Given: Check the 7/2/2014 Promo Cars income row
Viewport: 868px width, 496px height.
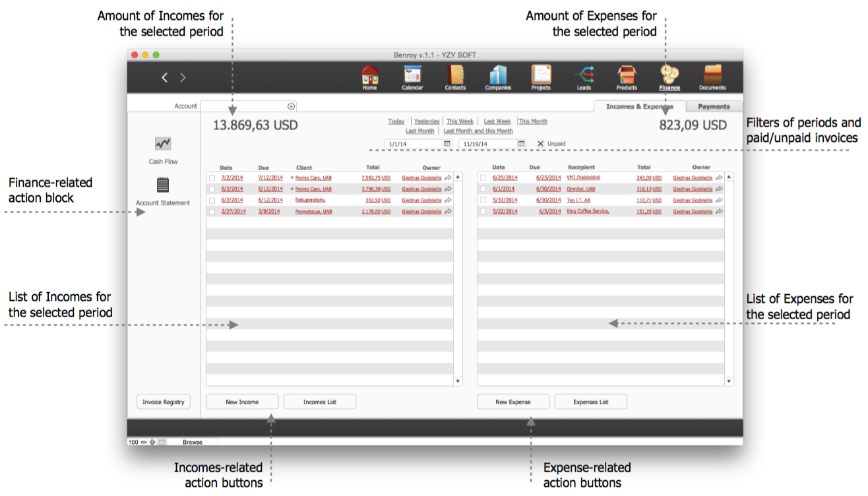Looking at the screenshot, I should 212,178.
